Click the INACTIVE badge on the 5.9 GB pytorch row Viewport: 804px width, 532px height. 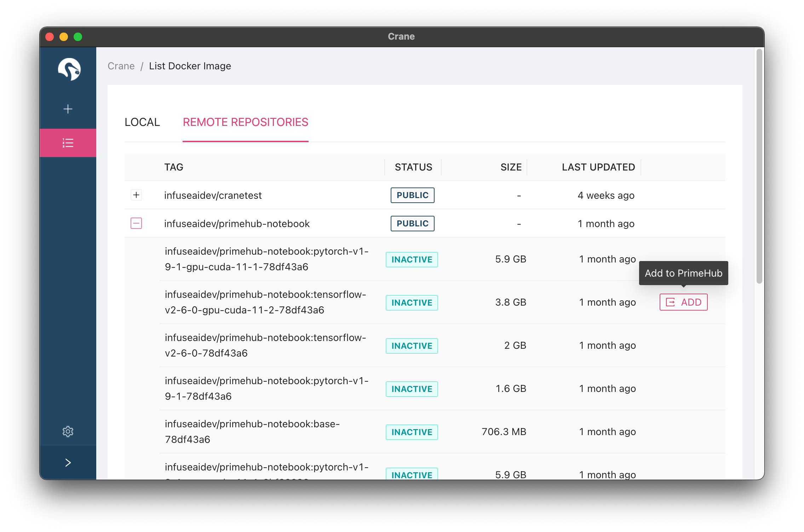pos(412,260)
